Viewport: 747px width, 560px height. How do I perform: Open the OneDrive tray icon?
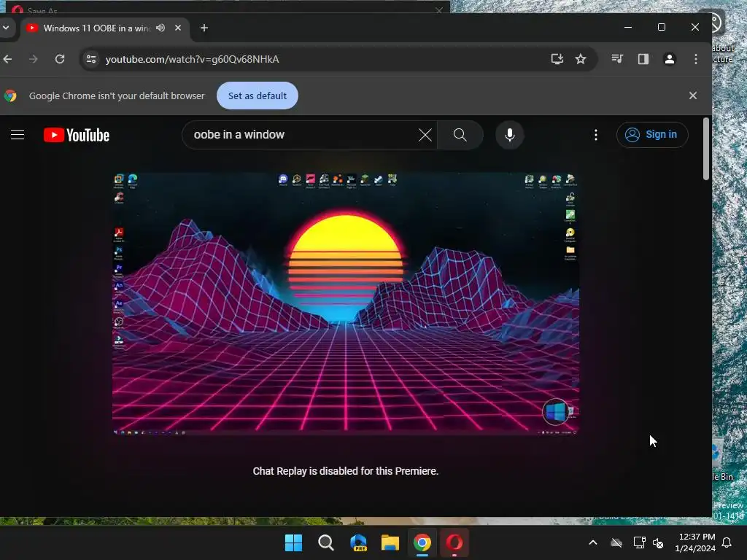(x=616, y=542)
